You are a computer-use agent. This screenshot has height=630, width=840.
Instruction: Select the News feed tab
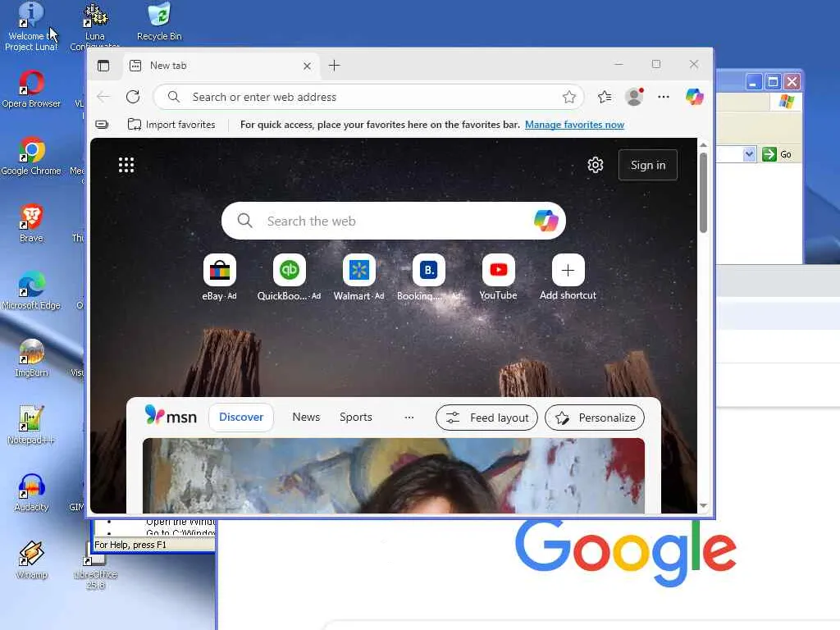306,418
